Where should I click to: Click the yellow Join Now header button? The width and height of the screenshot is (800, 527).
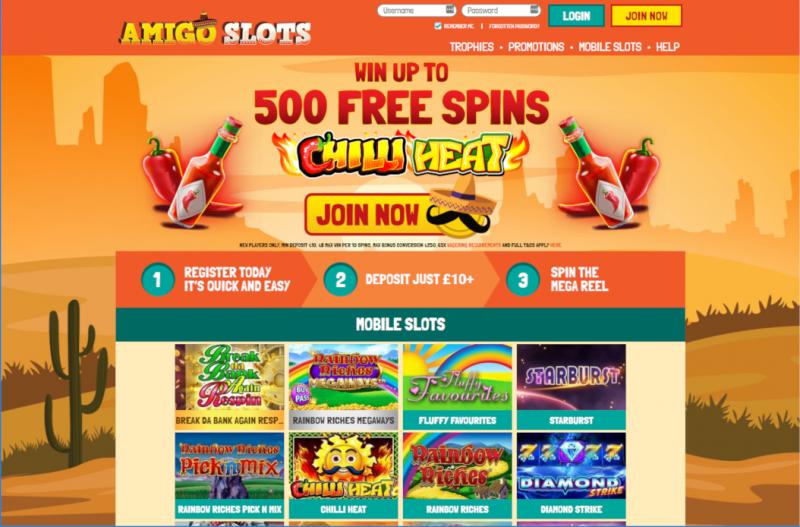pyautogui.click(x=646, y=16)
